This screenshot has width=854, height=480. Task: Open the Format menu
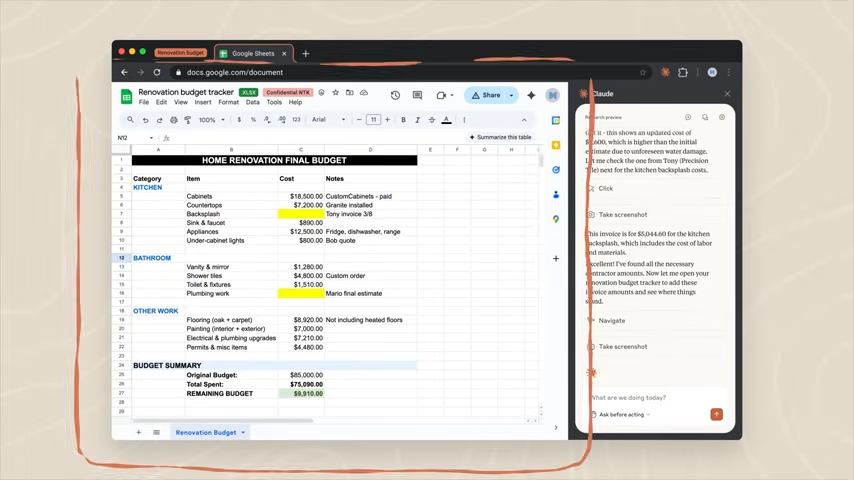pyautogui.click(x=229, y=102)
